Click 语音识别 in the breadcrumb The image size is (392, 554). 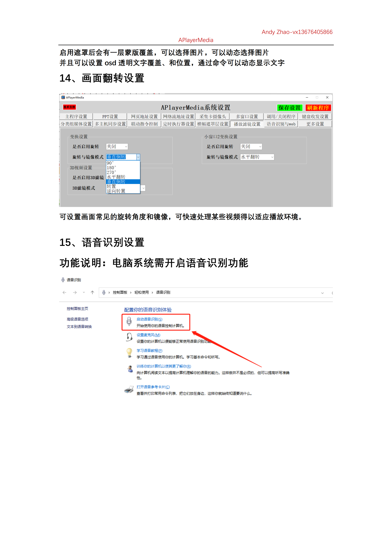(x=163, y=292)
